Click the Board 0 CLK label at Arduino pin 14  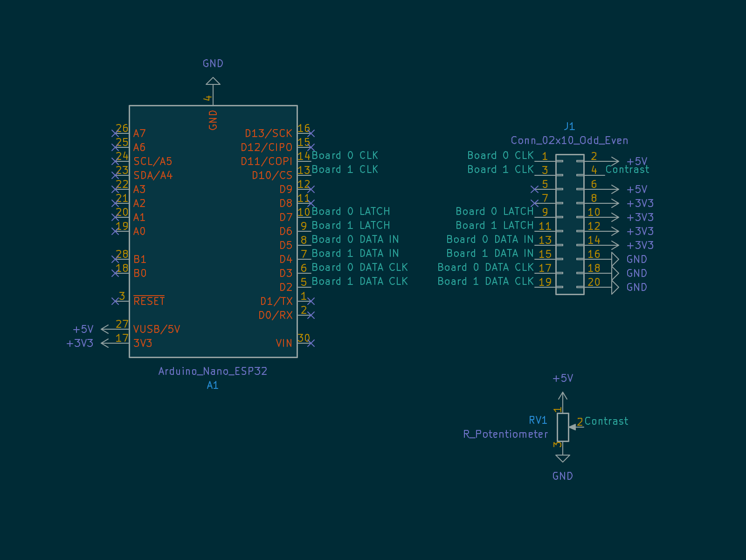(x=345, y=155)
